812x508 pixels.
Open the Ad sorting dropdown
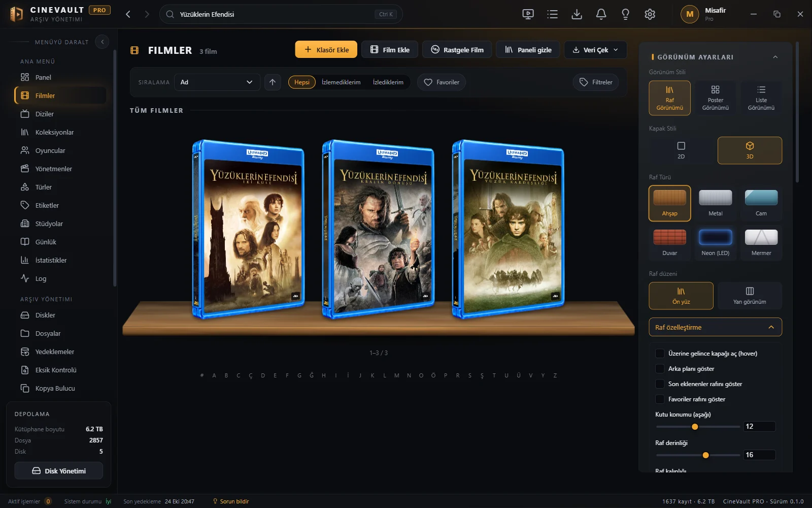[x=217, y=82]
